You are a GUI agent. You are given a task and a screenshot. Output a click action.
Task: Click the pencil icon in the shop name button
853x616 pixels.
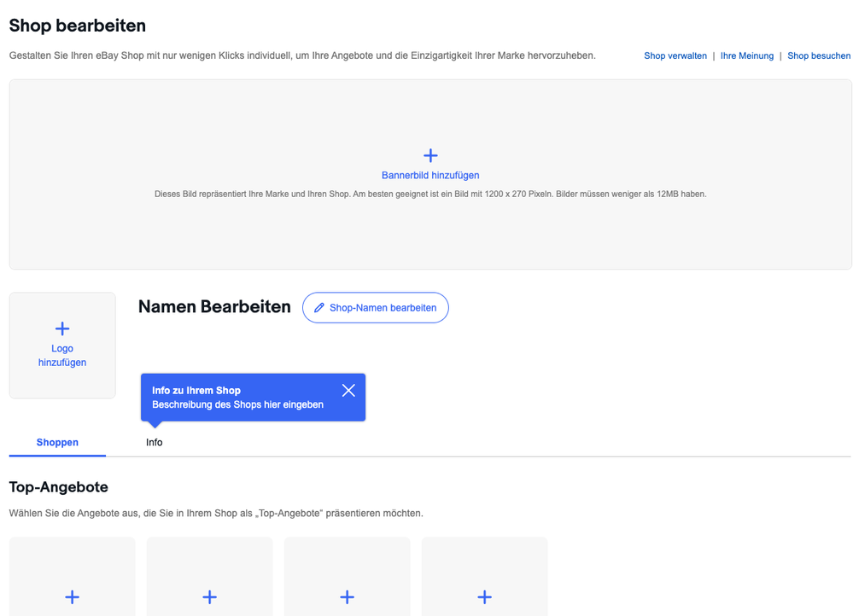(319, 308)
